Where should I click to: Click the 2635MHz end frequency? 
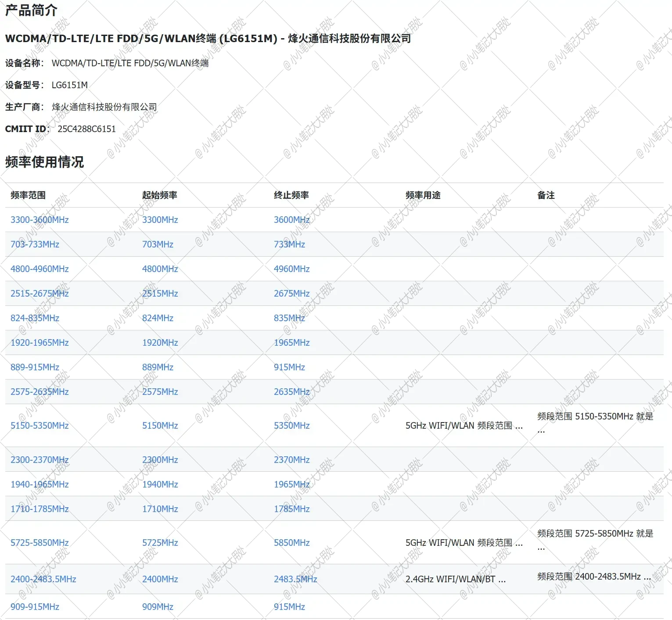291,392
